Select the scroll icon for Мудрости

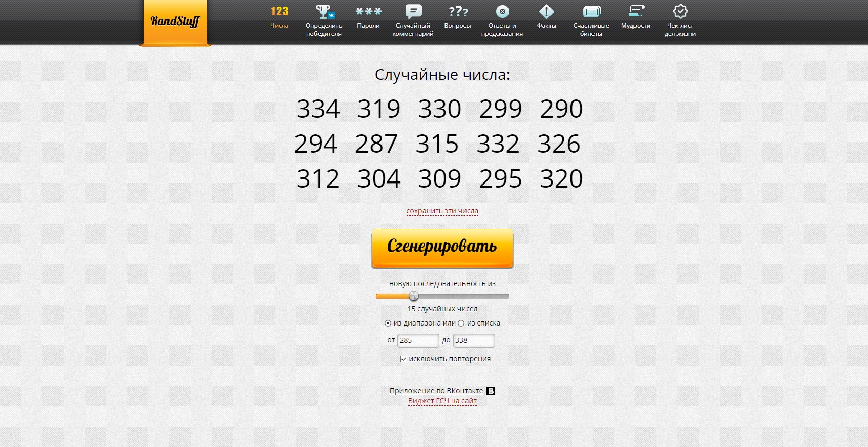coord(636,12)
